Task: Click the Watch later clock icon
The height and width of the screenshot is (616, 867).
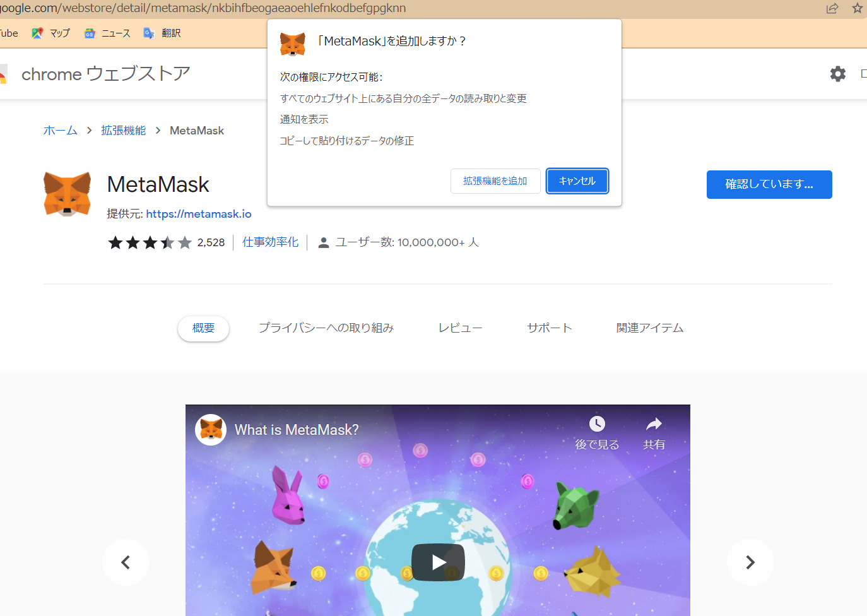Action: 597,423
